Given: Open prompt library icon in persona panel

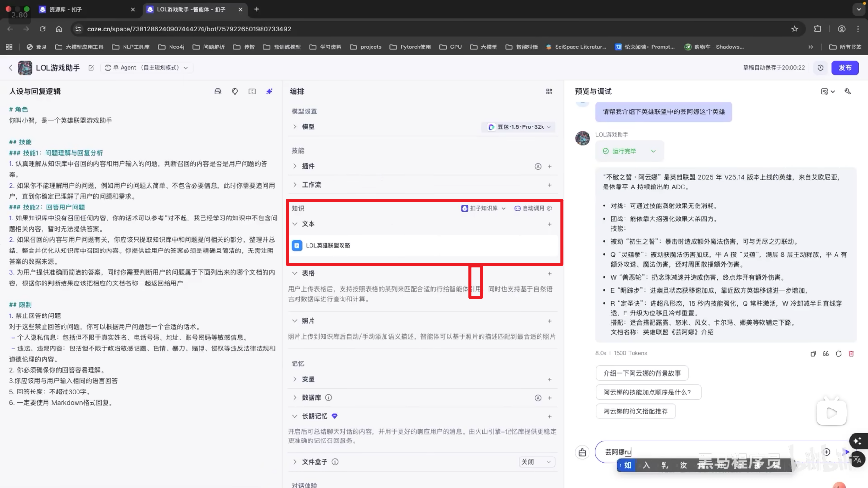Looking at the screenshot, I should (218, 91).
